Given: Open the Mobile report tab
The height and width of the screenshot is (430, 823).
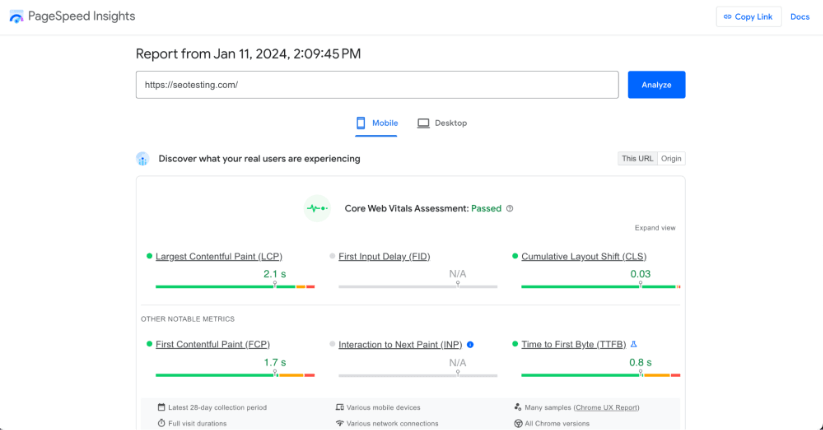Looking at the screenshot, I should click(377, 123).
